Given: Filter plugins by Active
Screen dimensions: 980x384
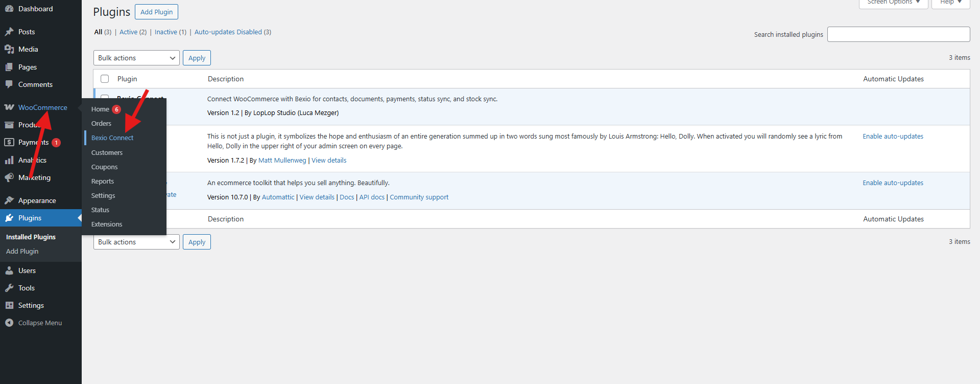Looking at the screenshot, I should tap(133, 32).
